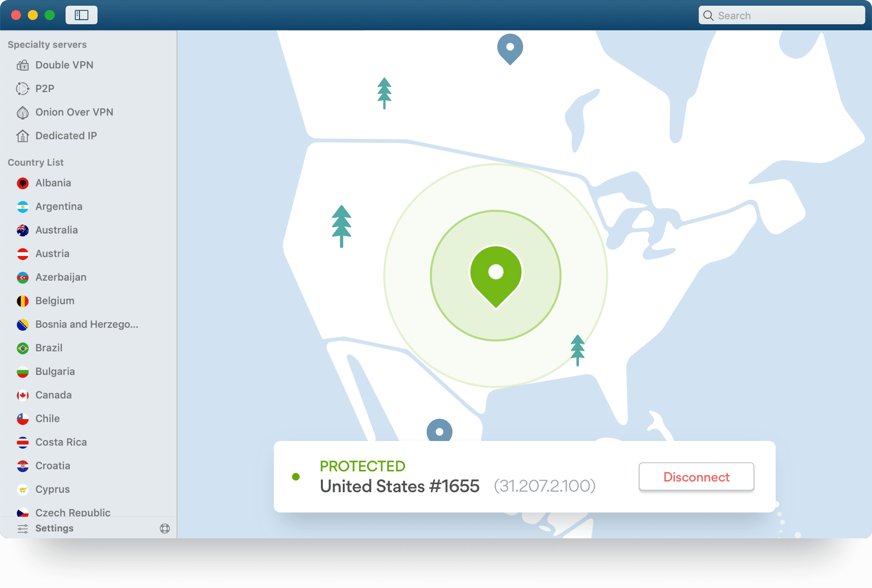Click the IP address 31.207.2.100 text

[545, 486]
